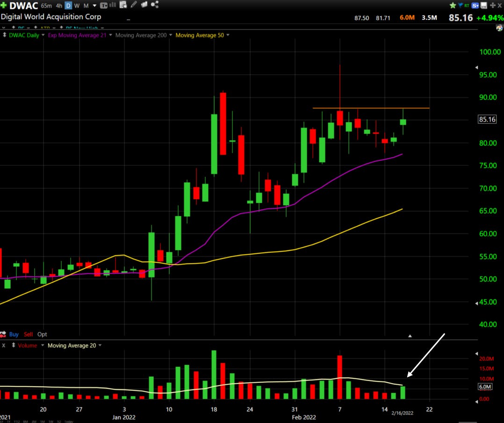
Task: Click the green plus add symbol icon
Action: tap(4, 5)
